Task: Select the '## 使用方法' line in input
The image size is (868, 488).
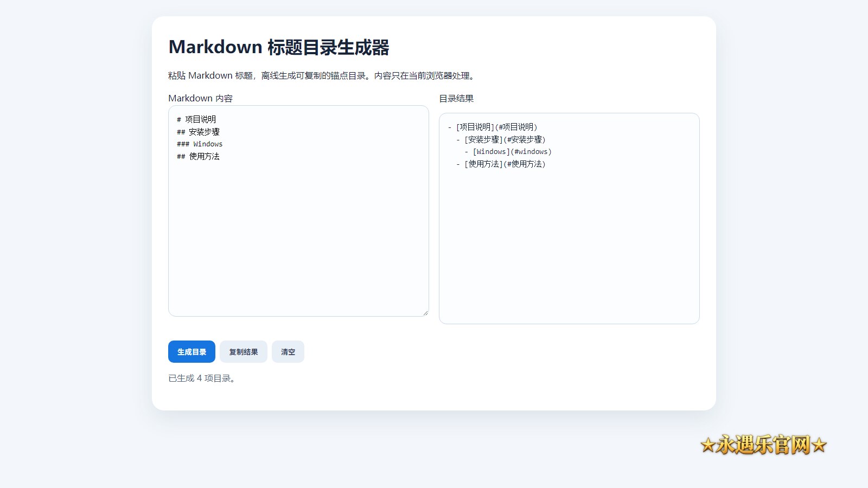Action: tap(198, 157)
